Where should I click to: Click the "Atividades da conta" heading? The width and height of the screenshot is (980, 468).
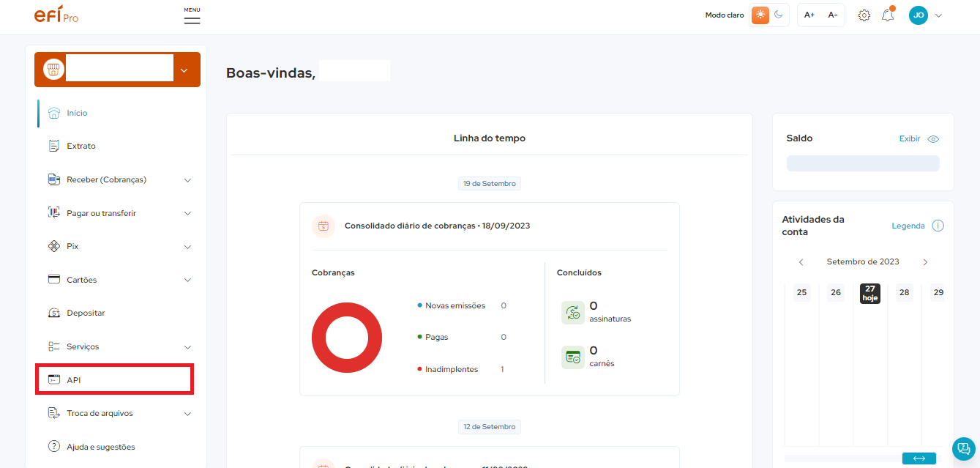pyautogui.click(x=813, y=226)
